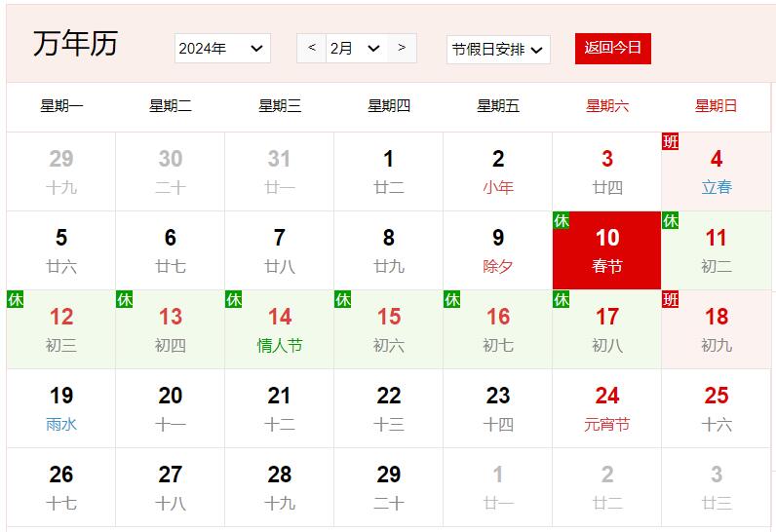Click the 班 badge on February 18
776x532 pixels.
[x=671, y=300]
